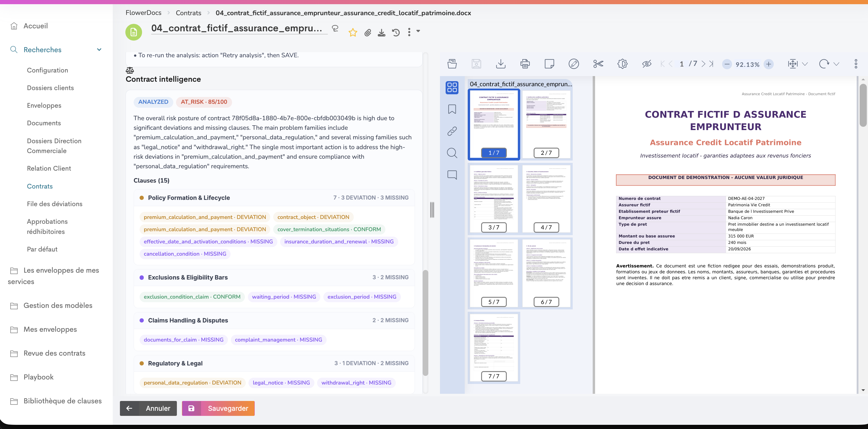Jump to last page of document
868x429 pixels.
pos(711,64)
